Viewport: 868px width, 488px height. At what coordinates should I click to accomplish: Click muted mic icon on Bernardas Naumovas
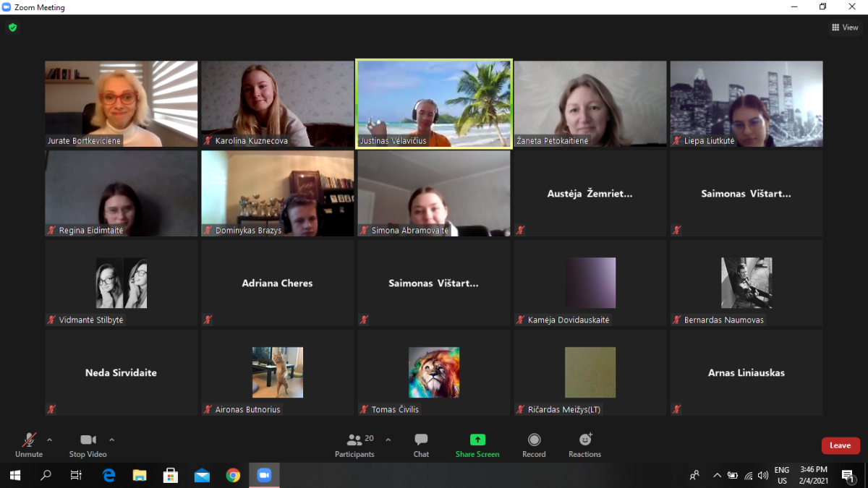tap(677, 320)
